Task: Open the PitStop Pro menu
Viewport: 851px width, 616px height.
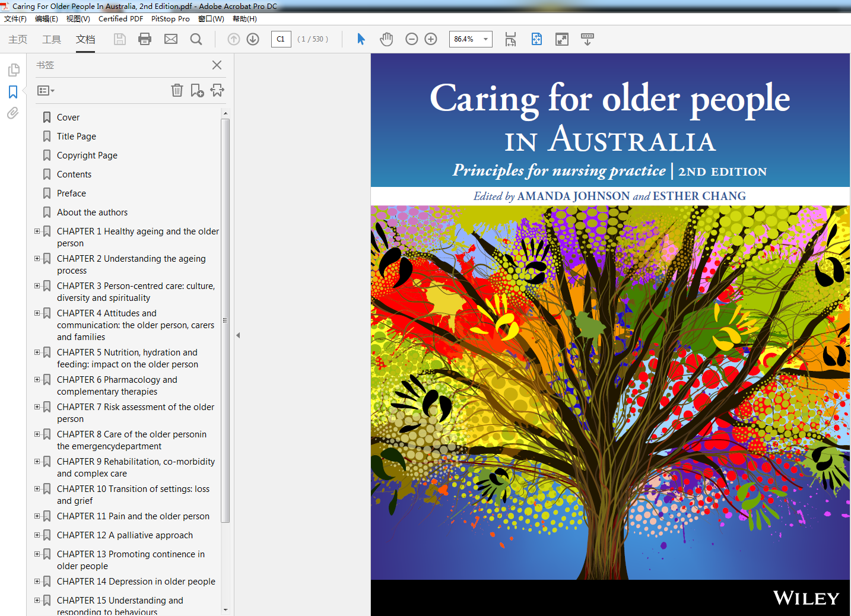Action: tap(170, 19)
